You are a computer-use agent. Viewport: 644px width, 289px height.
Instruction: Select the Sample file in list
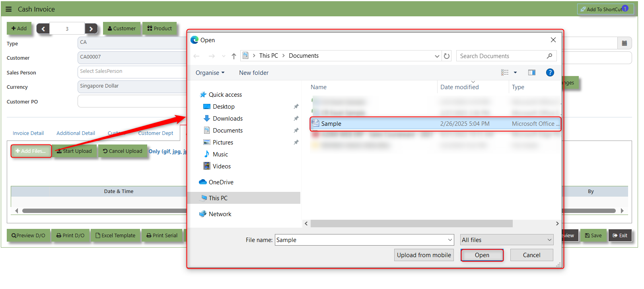tap(331, 124)
